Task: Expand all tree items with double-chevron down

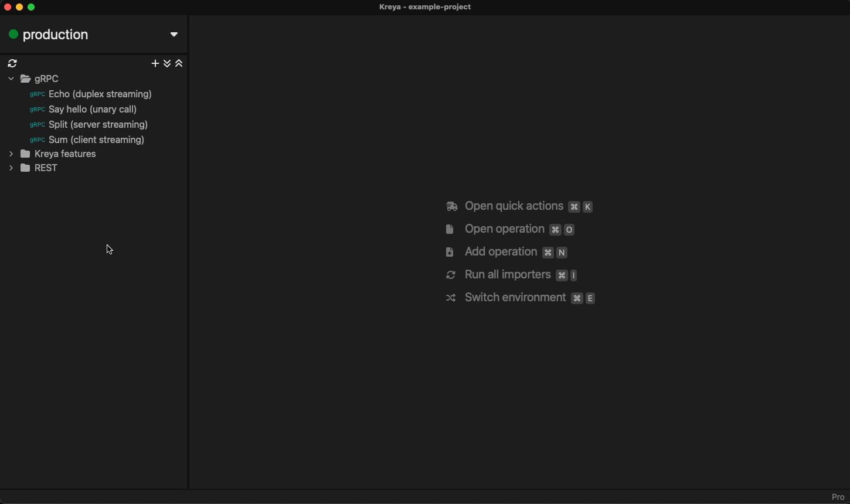Action: 167,63
